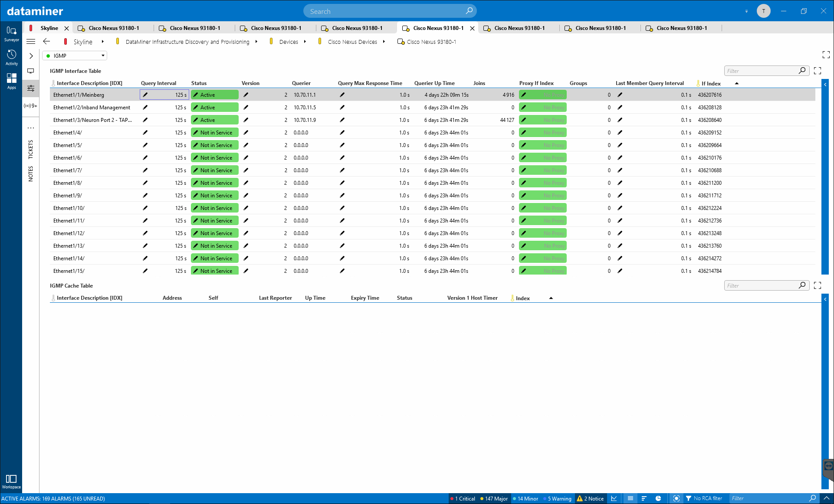This screenshot has width=834, height=504.
Task: Open the Cisco Nexus 93180-1 breadcrumb
Action: [431, 42]
